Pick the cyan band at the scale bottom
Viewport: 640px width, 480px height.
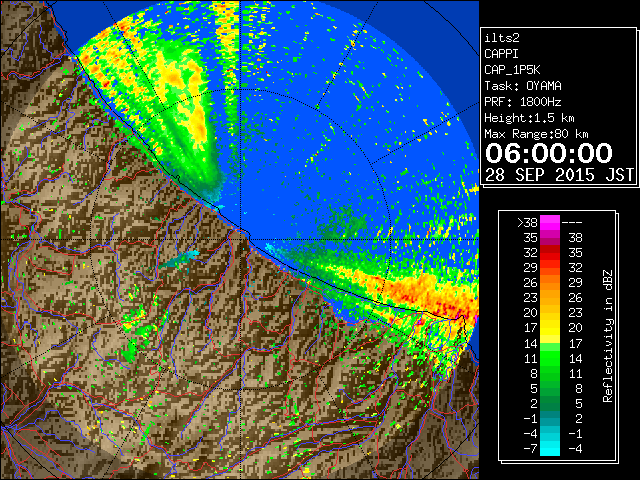click(x=550, y=448)
